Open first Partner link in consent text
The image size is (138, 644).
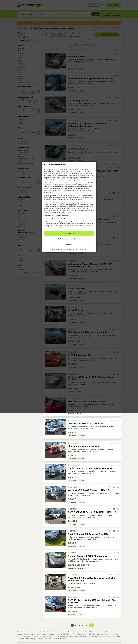pyautogui.click(x=82, y=169)
